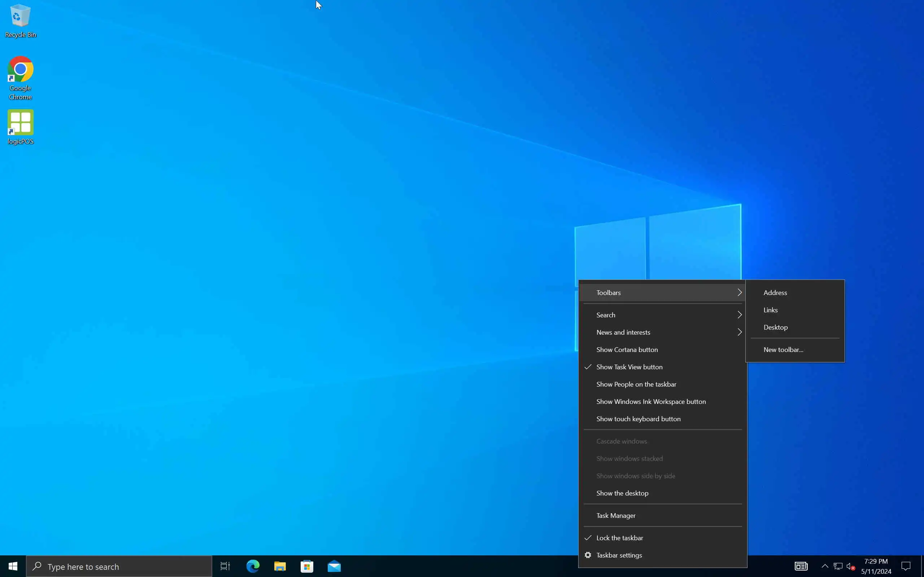Uncheck Show Task View button

(x=629, y=367)
